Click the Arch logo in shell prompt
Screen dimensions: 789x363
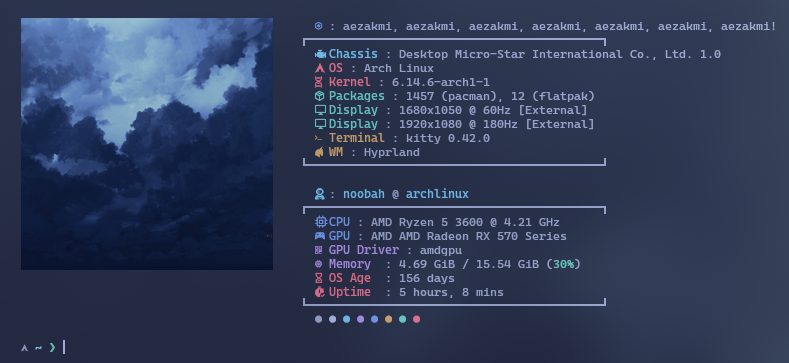[x=24, y=348]
